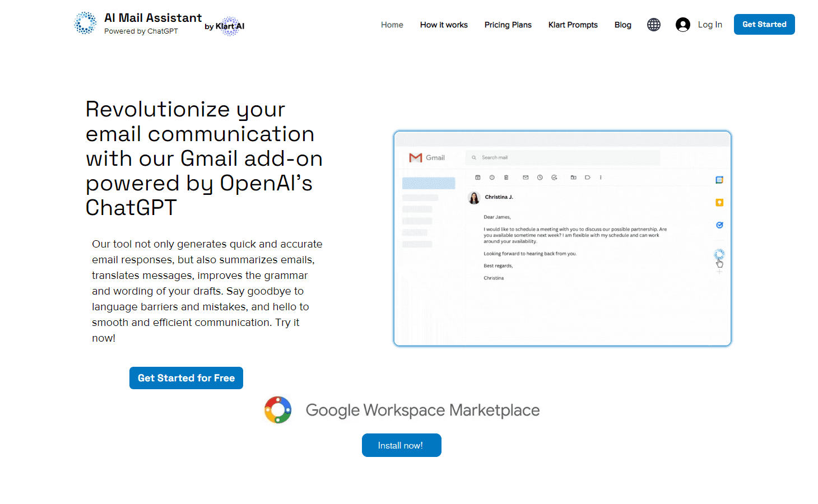818x504 pixels.
Task: Click the mark unread envelope icon in demo
Action: 526,178
